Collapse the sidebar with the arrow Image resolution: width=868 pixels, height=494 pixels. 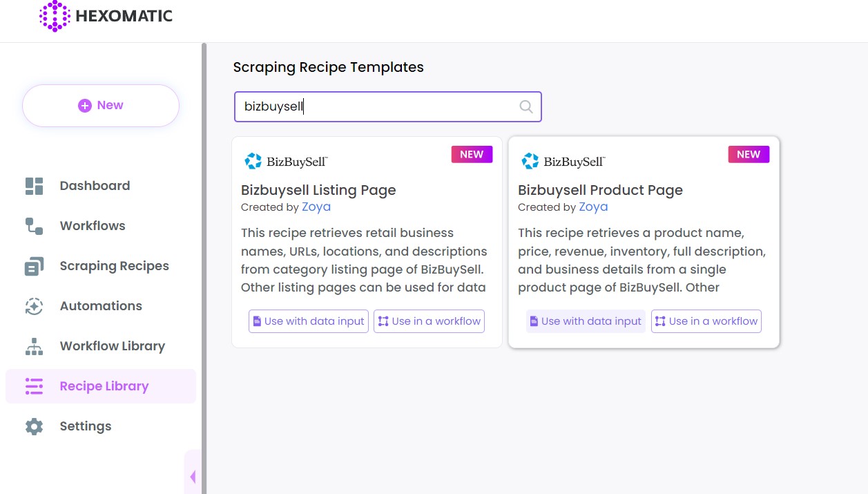(x=193, y=476)
